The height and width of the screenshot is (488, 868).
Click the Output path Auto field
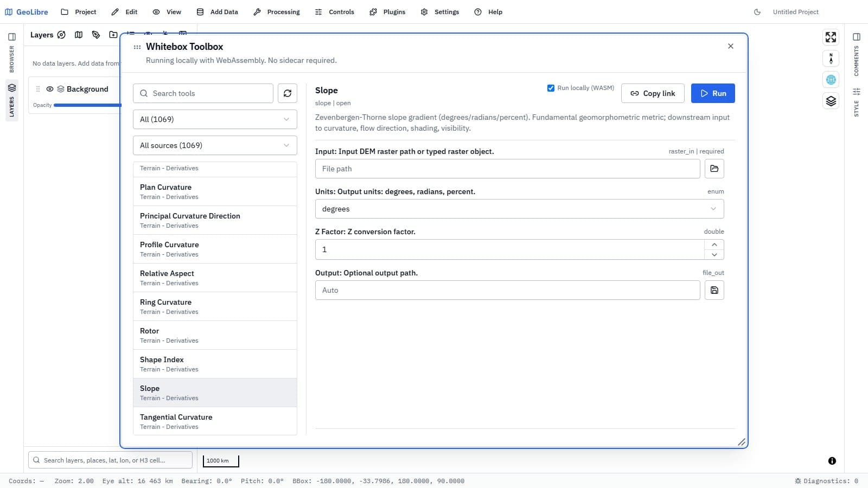508,290
